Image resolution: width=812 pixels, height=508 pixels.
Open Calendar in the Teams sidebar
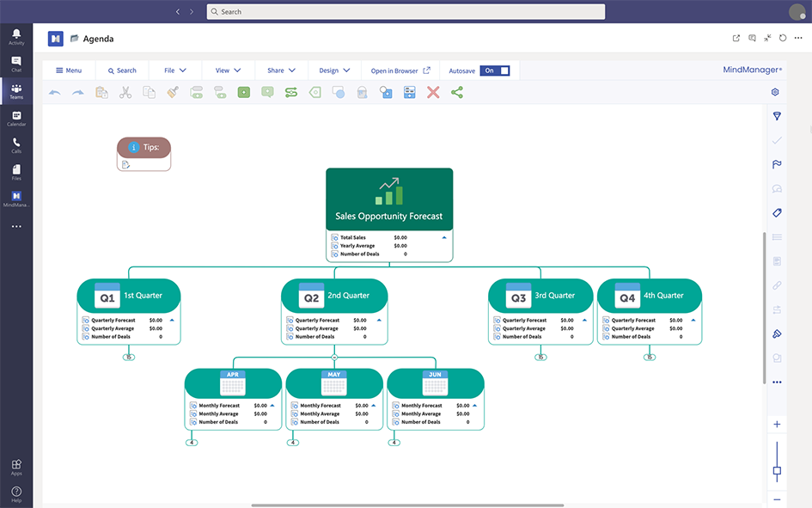16,119
